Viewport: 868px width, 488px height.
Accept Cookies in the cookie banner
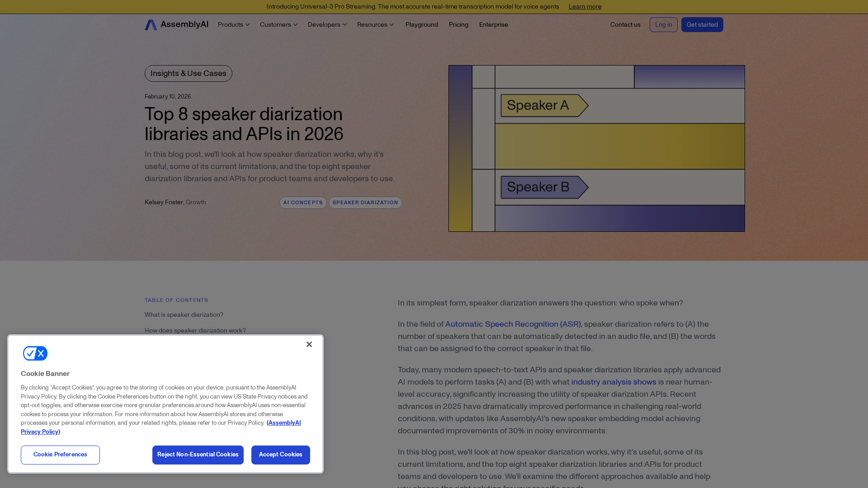(280, 455)
